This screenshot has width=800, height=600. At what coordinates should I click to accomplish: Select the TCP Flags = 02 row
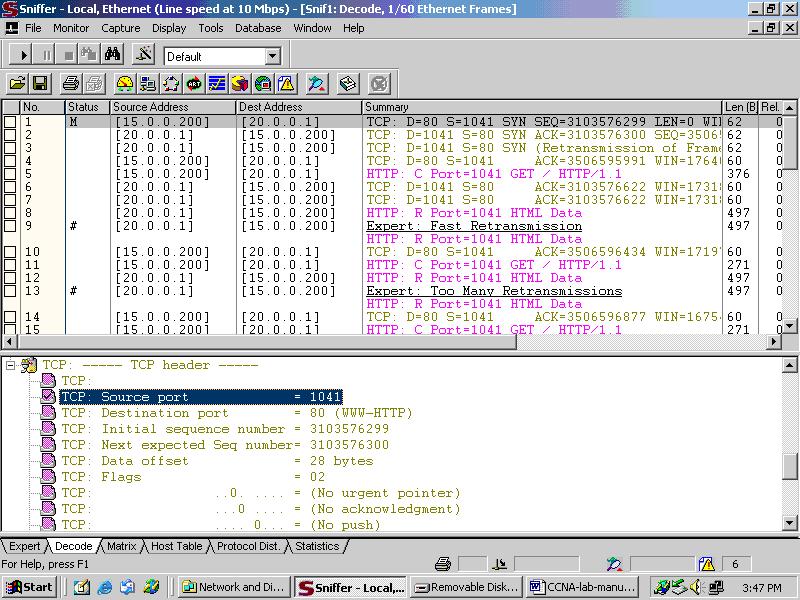tap(193, 477)
